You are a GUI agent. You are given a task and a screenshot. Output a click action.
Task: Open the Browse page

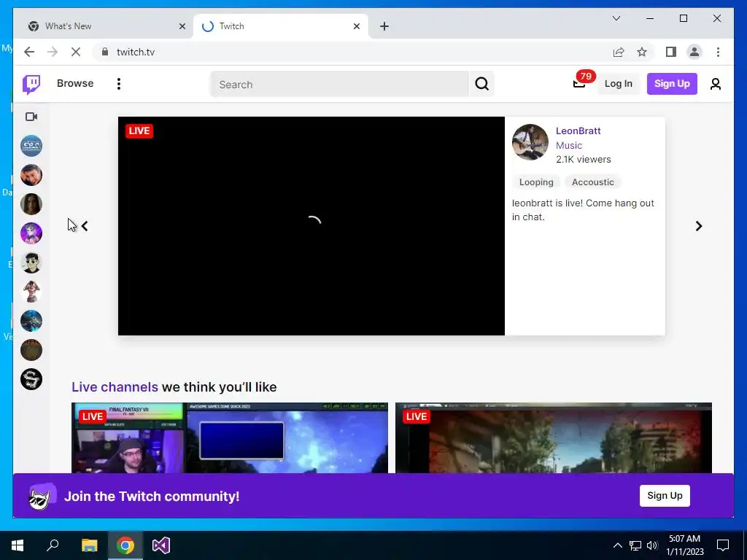[75, 83]
